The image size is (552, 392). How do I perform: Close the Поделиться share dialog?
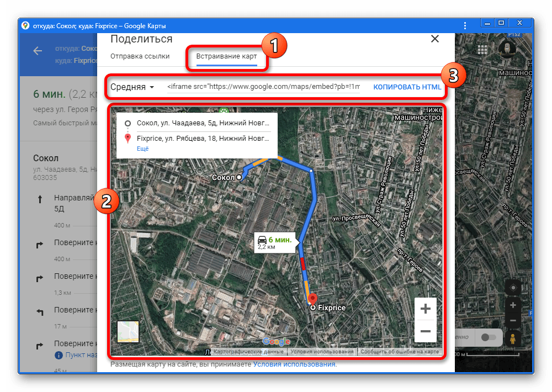(435, 39)
